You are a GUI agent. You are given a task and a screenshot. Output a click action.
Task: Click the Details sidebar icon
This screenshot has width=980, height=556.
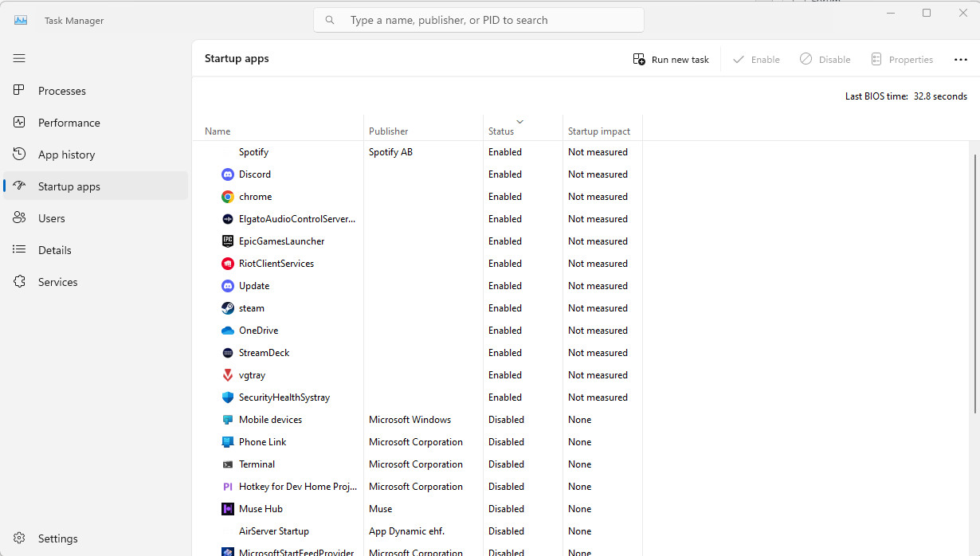pyautogui.click(x=20, y=250)
